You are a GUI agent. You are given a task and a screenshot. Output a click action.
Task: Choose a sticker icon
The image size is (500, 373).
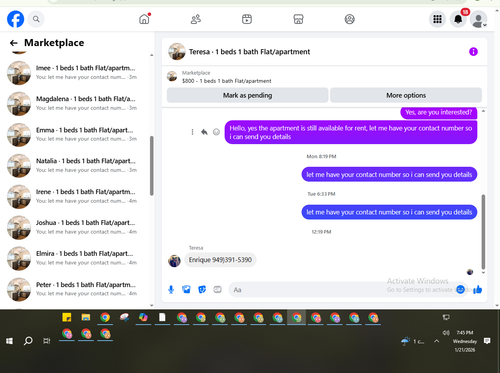coord(202,289)
